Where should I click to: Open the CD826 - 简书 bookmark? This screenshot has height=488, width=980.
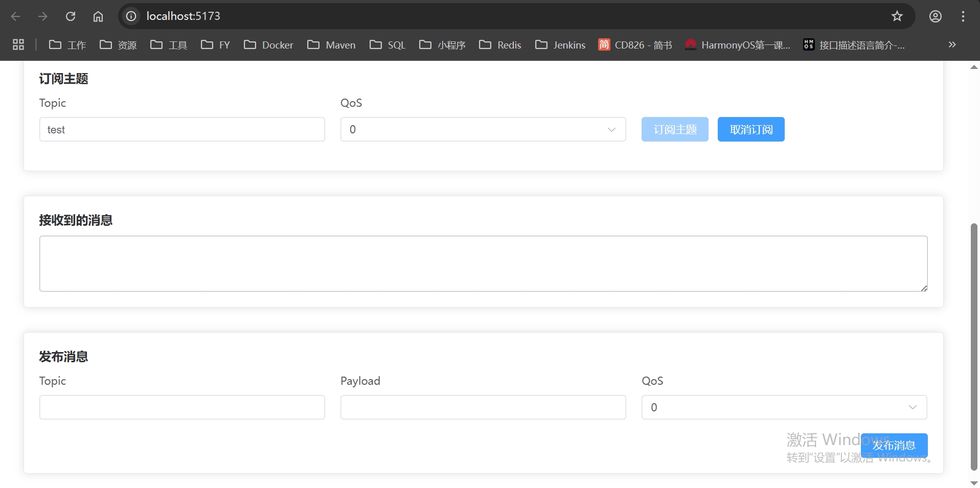click(x=635, y=45)
